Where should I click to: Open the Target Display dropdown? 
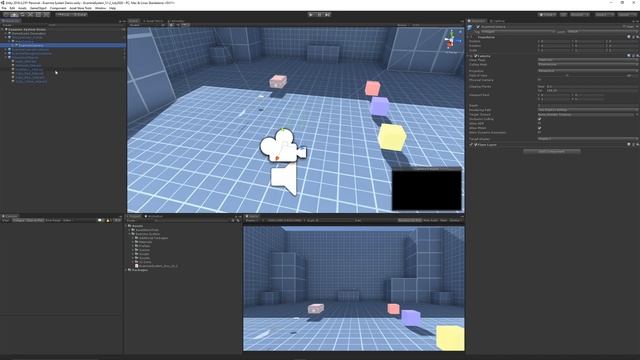tap(588, 139)
